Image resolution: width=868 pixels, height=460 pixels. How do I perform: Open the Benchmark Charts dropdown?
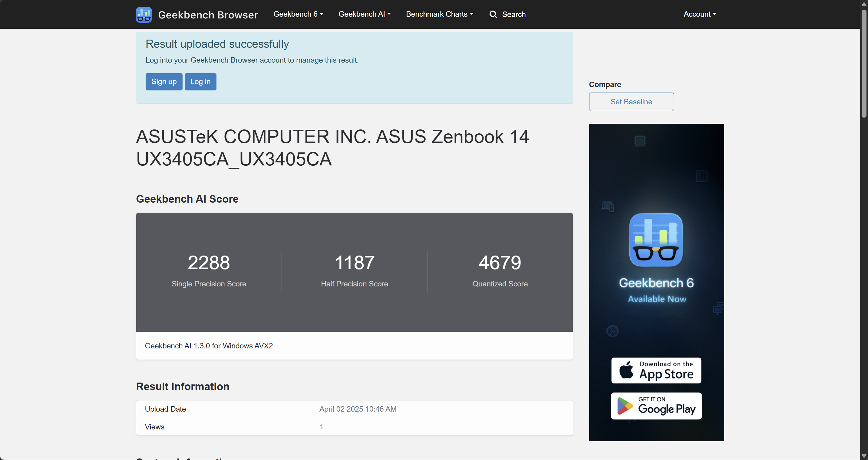440,14
